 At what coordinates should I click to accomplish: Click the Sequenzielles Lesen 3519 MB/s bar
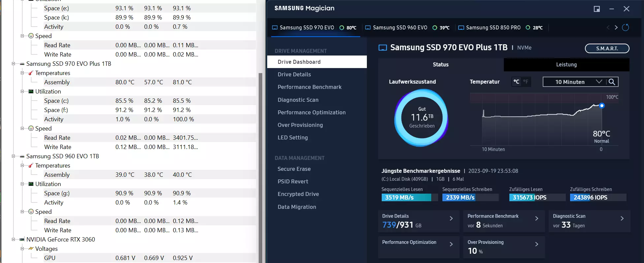pyautogui.click(x=410, y=197)
